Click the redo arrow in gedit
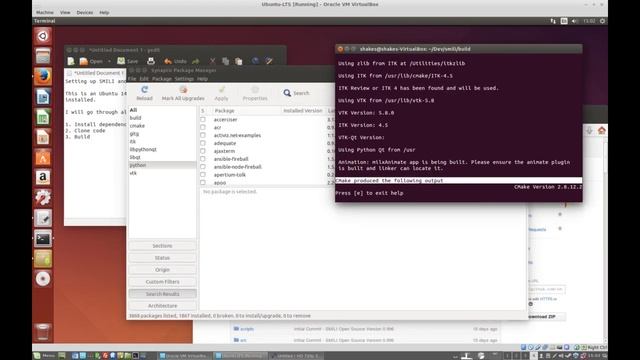 pyautogui.click(x=196, y=61)
